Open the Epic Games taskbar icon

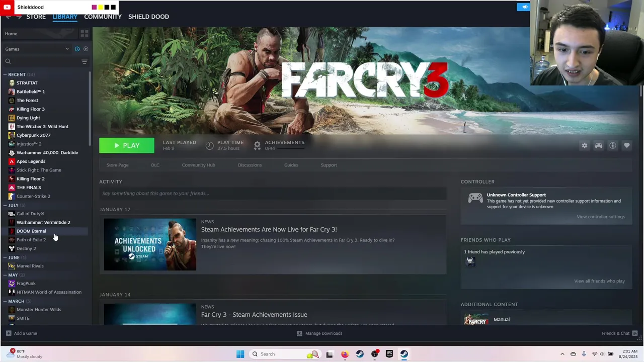point(389,354)
